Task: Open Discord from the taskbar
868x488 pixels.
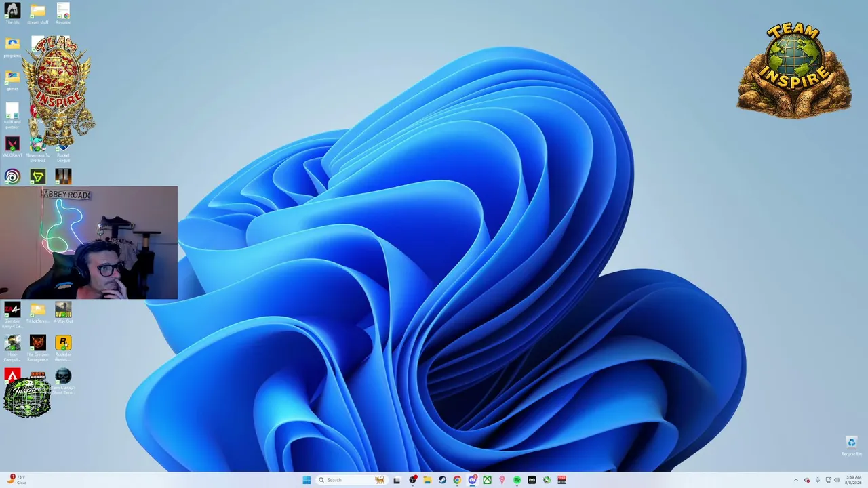Action: click(472, 480)
